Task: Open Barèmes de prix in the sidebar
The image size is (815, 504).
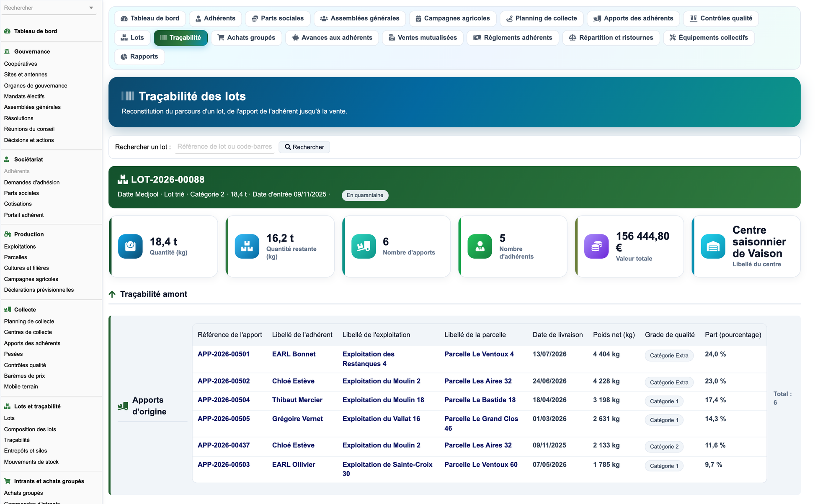Action: click(x=24, y=376)
